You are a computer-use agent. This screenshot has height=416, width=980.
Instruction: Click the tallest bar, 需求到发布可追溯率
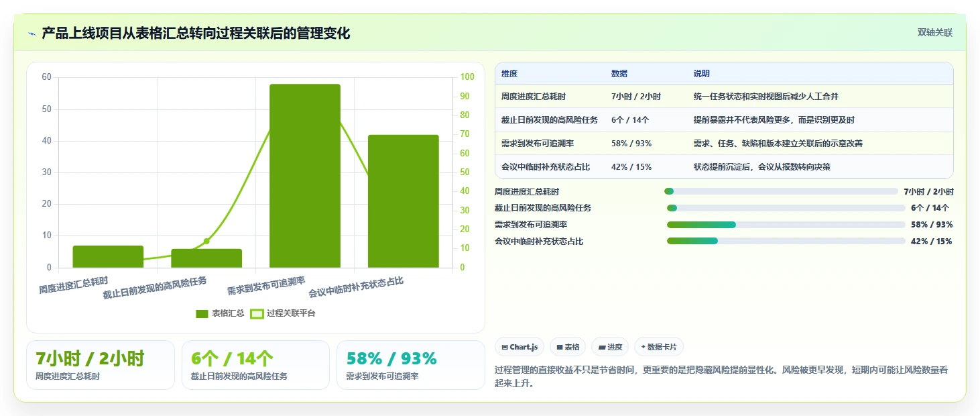coord(305,176)
